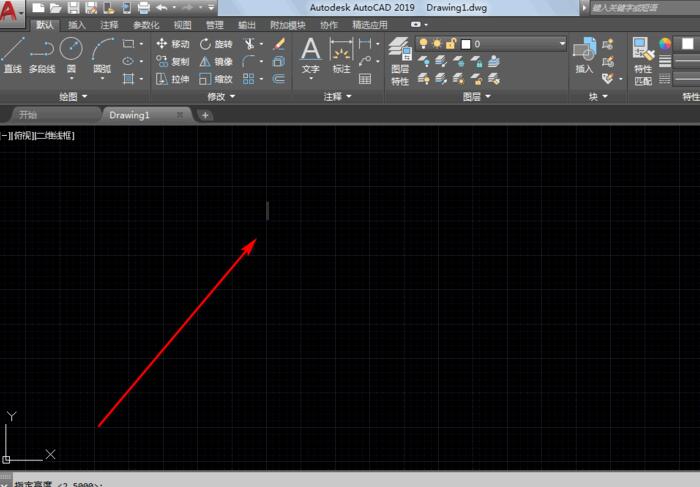Switch to the Insert (插入) ribbon tab
Viewport: 700px width, 487px height.
76,25
